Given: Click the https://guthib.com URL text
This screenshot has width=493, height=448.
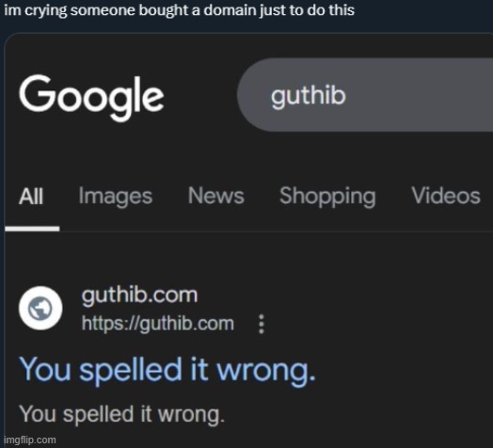Looking at the screenshot, I should point(158,324).
